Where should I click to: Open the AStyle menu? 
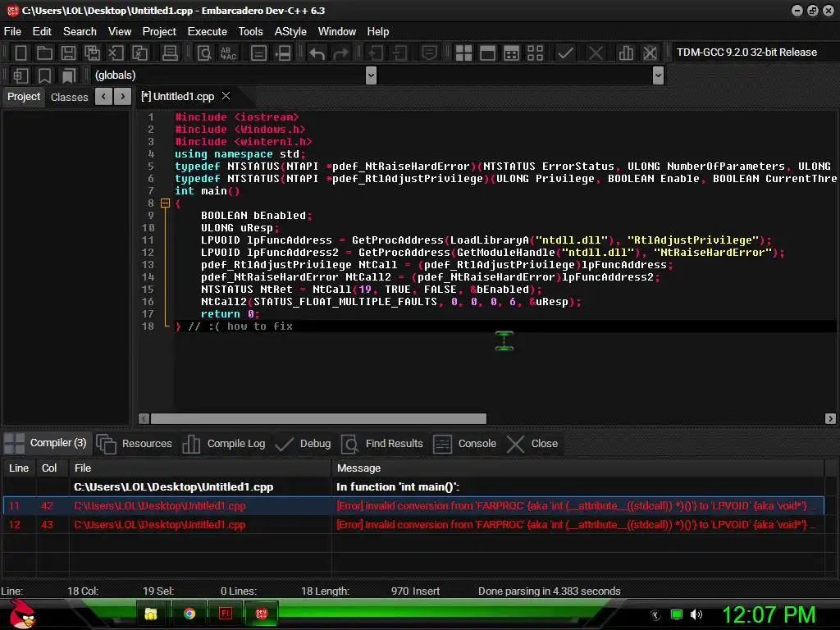pos(290,32)
